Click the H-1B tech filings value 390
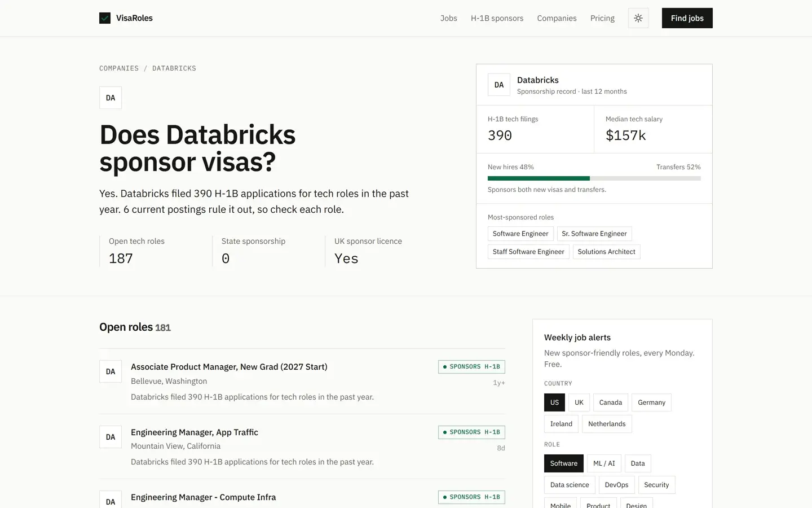The image size is (812, 508). pyautogui.click(x=500, y=135)
